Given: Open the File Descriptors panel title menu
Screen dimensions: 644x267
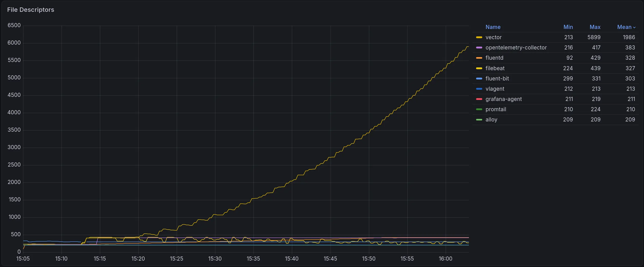Looking at the screenshot, I should pos(30,10).
